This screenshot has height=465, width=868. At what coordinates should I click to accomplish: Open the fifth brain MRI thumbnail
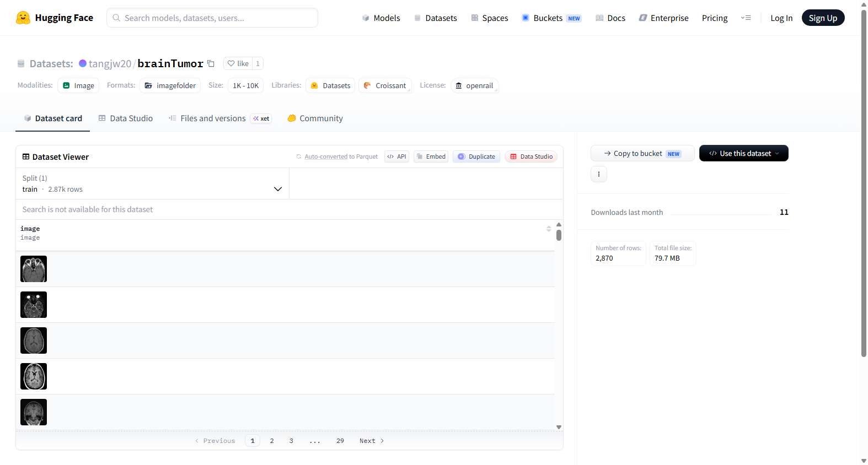point(34,412)
